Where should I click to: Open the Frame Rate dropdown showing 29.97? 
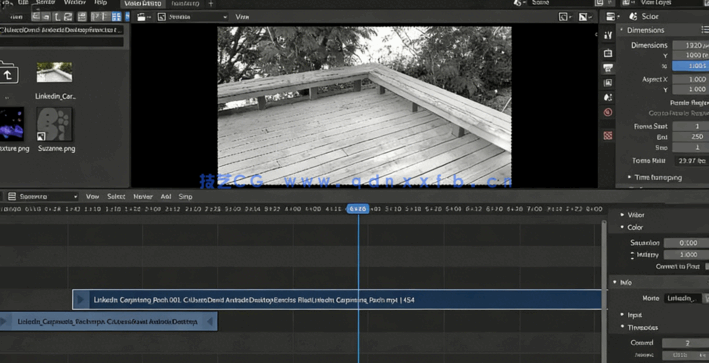click(691, 161)
